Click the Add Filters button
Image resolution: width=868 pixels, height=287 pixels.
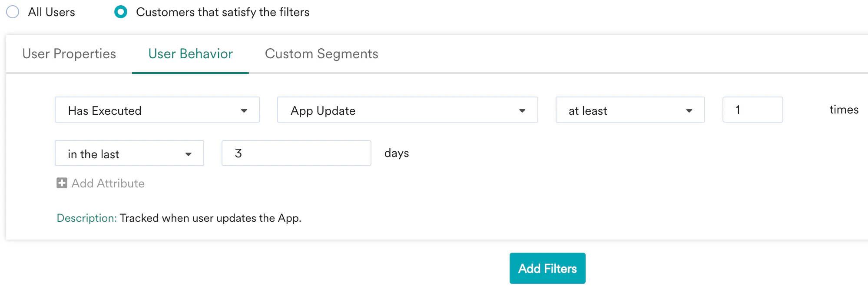547,268
